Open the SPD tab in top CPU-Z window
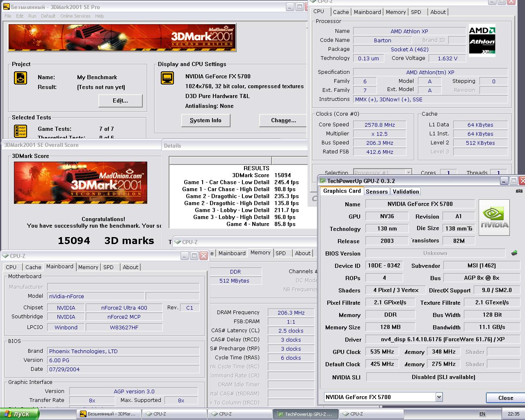This screenshot has height=420, width=525. [416, 12]
